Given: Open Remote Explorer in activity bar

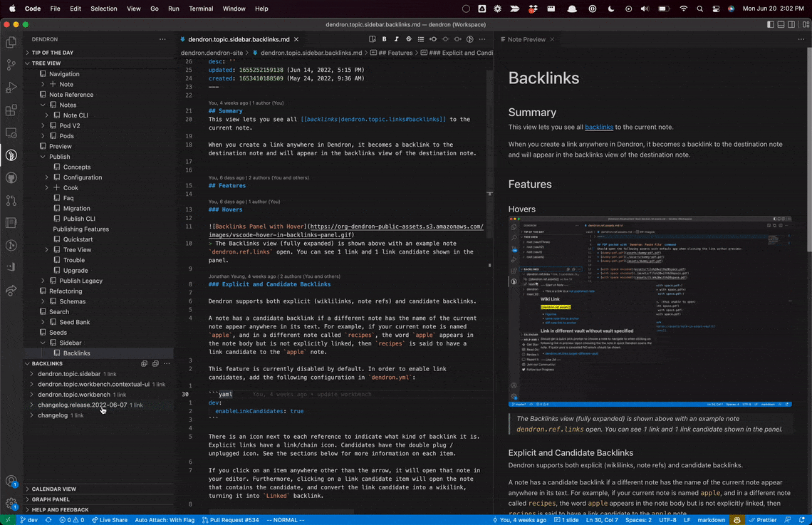Looking at the screenshot, I should click(11, 132).
